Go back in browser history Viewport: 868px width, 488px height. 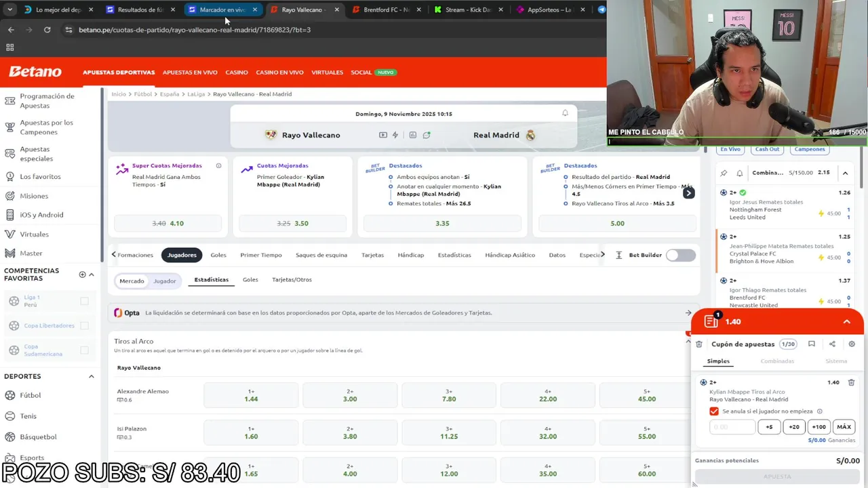(x=11, y=30)
